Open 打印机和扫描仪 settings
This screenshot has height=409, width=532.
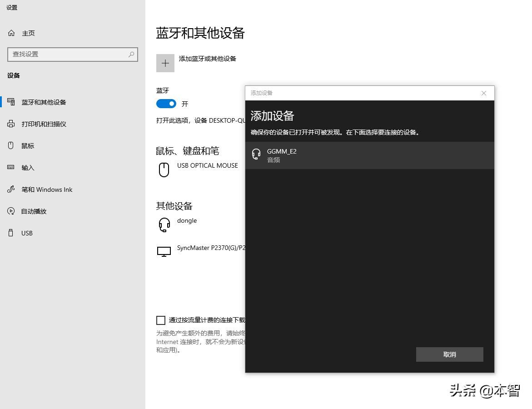[x=44, y=124]
